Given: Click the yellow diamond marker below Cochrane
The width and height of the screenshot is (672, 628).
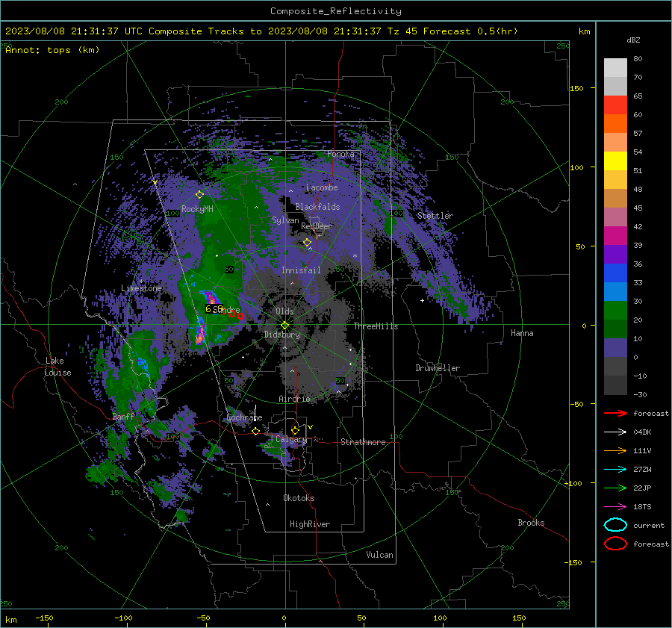Looking at the screenshot, I should click(x=256, y=431).
